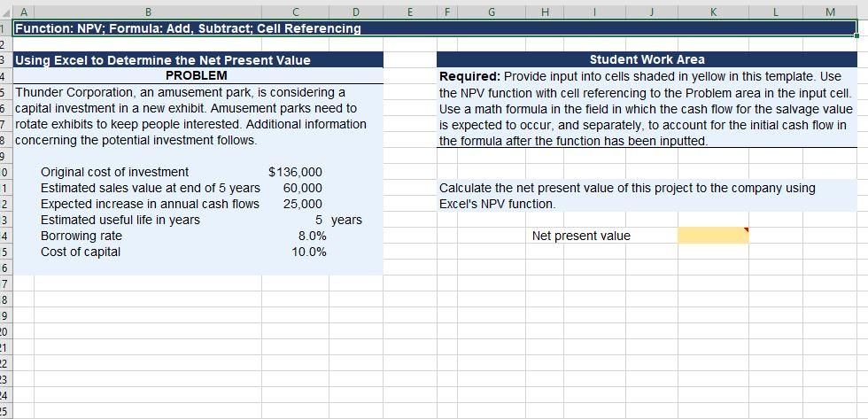868x419 pixels.
Task: Select the yellow Net present value input cell
Action: [x=713, y=236]
